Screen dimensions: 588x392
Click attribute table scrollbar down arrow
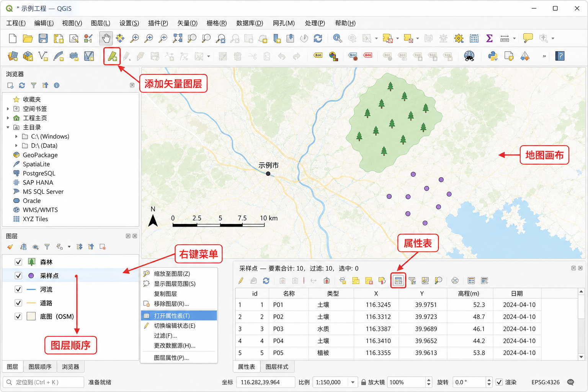click(581, 357)
